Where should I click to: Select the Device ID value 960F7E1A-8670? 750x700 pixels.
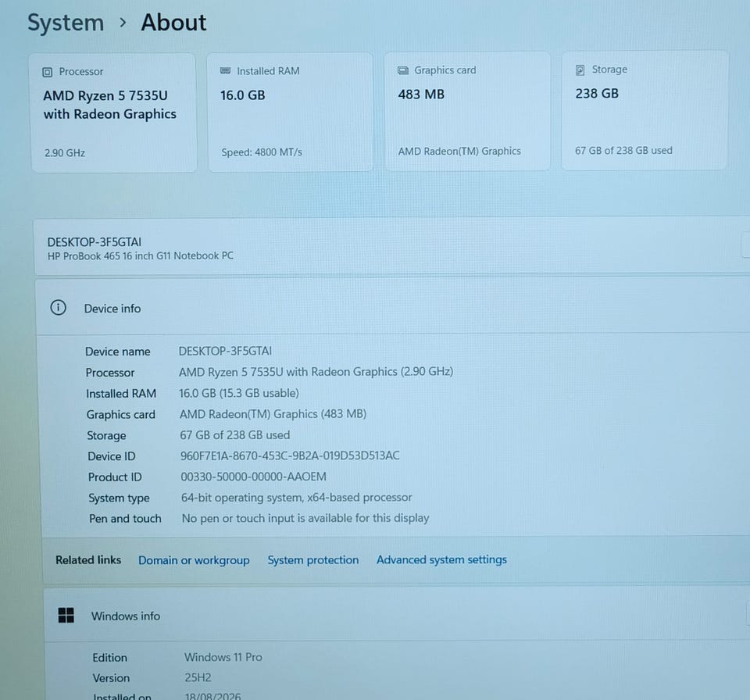pyautogui.click(x=290, y=455)
